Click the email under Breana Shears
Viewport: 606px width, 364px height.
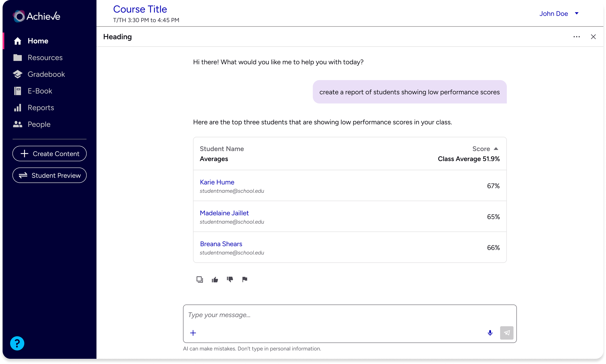232,253
